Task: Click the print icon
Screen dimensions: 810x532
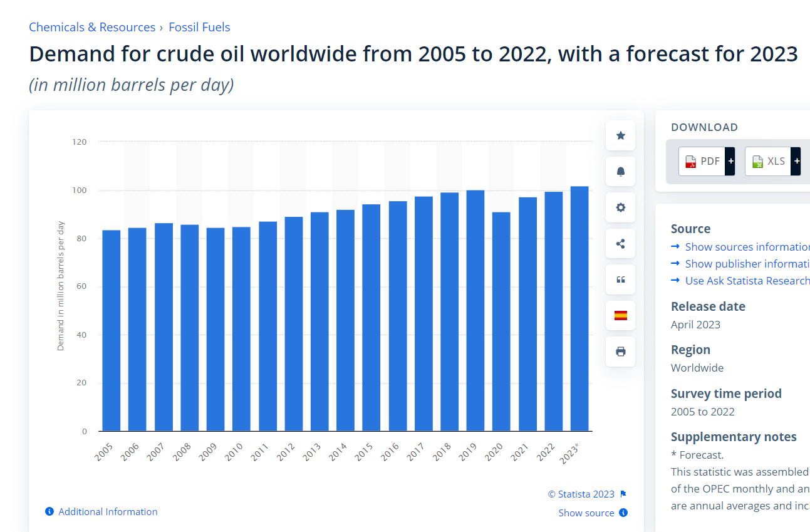Action: 621,352
